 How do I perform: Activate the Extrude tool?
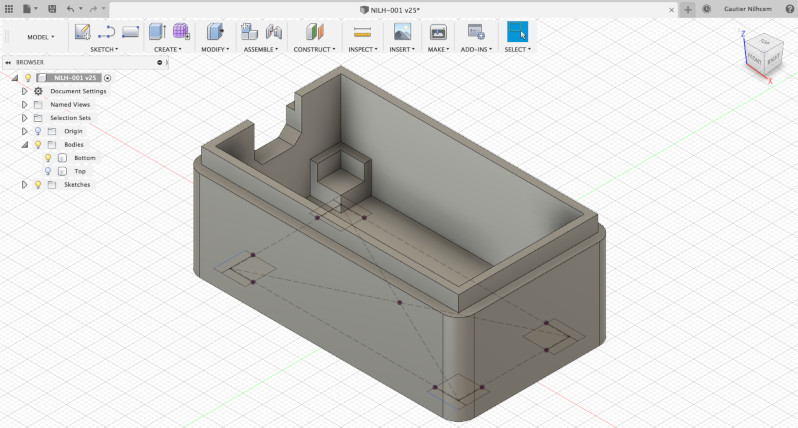point(157,32)
